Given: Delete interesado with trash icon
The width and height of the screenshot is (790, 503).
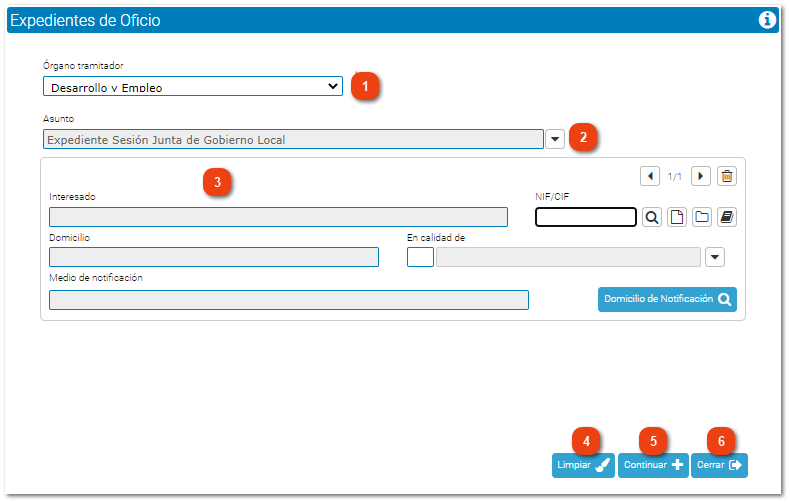Looking at the screenshot, I should pos(727,176).
